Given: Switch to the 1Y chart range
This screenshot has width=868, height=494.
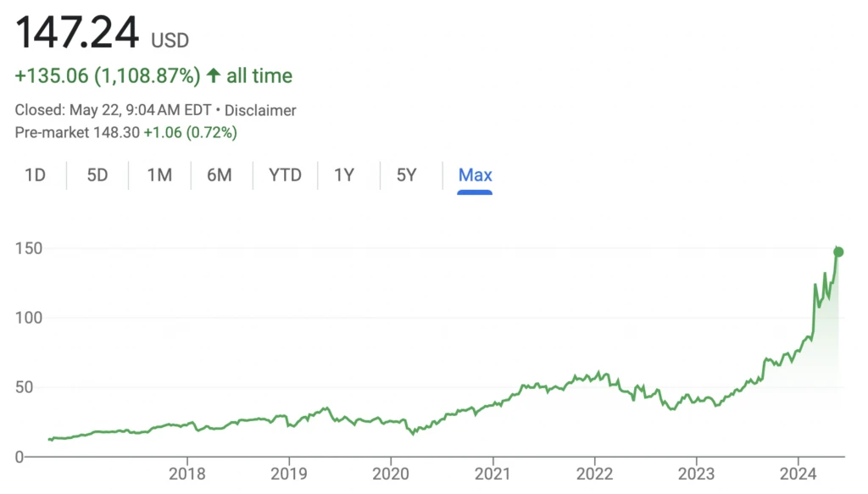Looking at the screenshot, I should (x=343, y=175).
